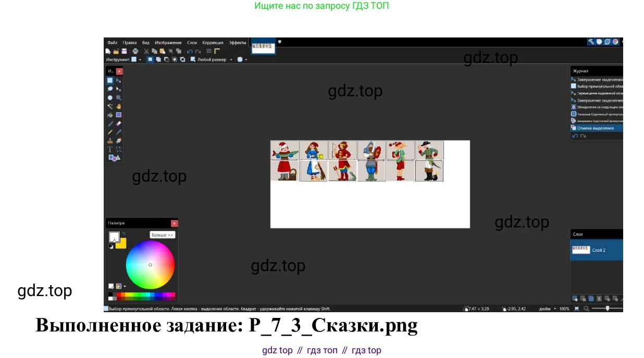This screenshot has width=644, height=358.
Task: Expand the image list arrow by thumbnail
Action: [x=280, y=41]
